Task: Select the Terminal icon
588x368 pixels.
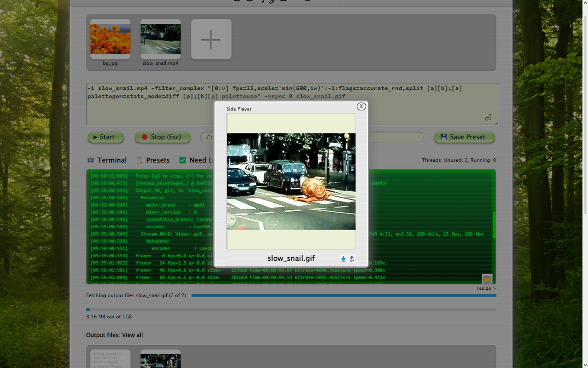Action: 90,160
